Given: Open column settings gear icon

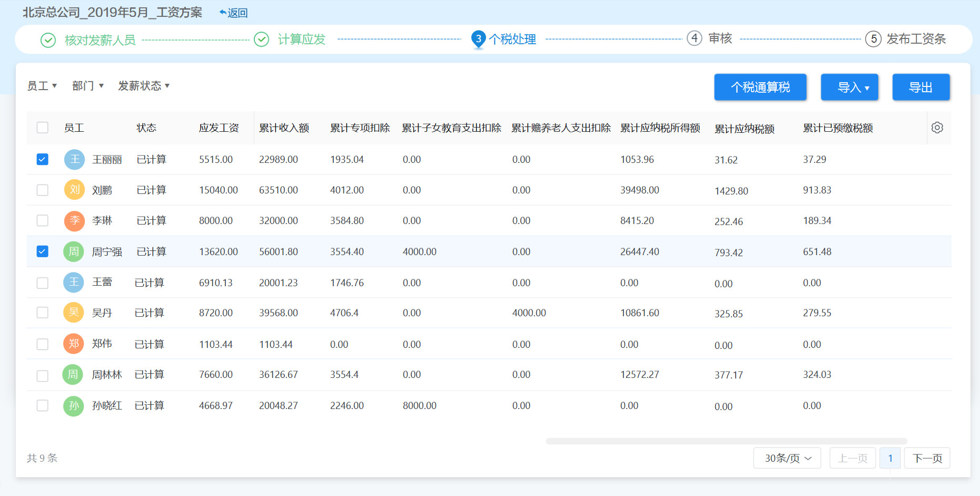Looking at the screenshot, I should click(937, 128).
